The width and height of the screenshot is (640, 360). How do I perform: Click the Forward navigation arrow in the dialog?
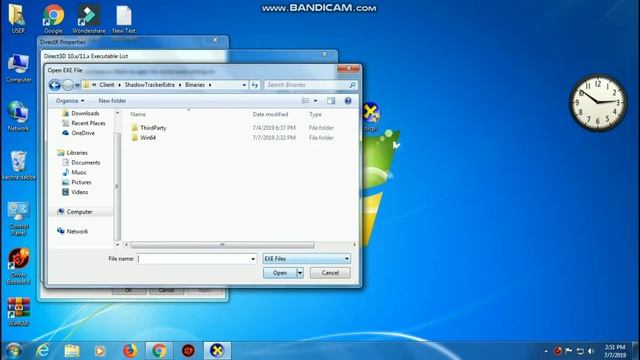(68, 85)
